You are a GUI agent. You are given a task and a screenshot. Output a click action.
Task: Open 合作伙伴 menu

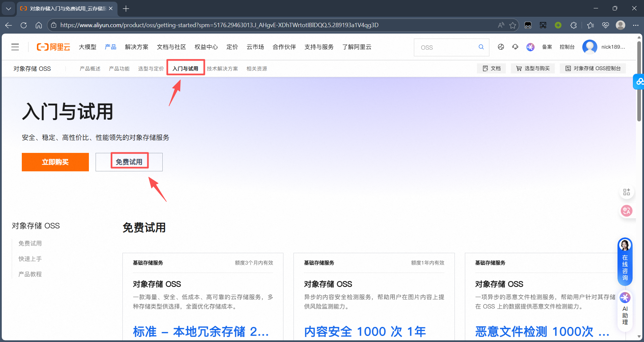point(284,47)
